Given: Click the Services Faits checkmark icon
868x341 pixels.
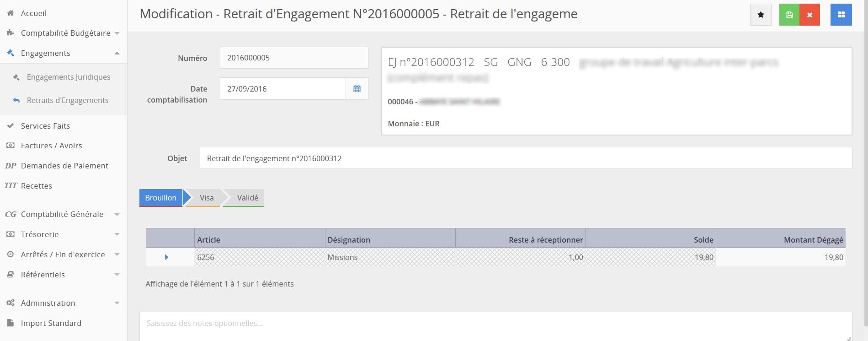Looking at the screenshot, I should coord(11,126).
